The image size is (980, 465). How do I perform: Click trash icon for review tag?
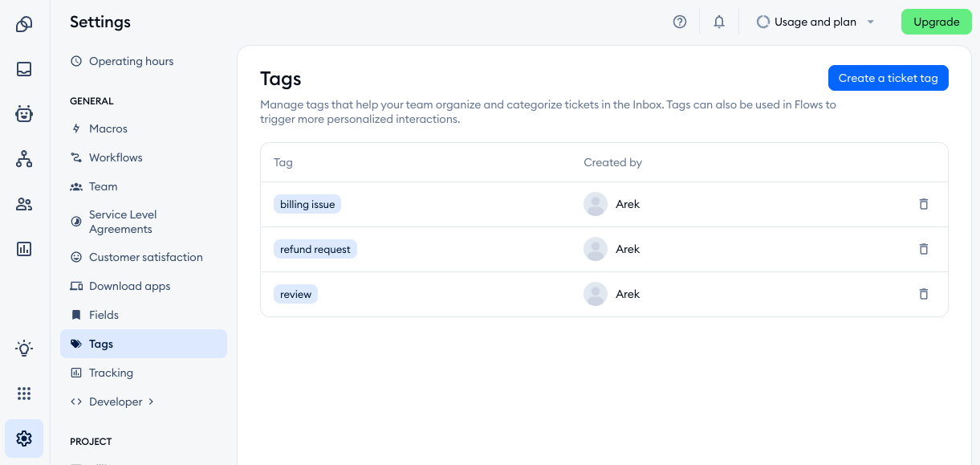point(923,294)
